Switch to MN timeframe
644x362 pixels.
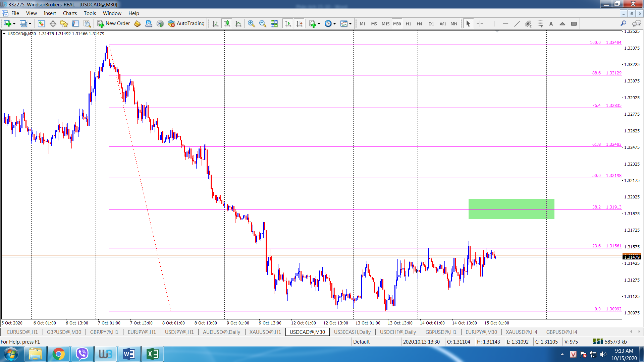pos(454,24)
